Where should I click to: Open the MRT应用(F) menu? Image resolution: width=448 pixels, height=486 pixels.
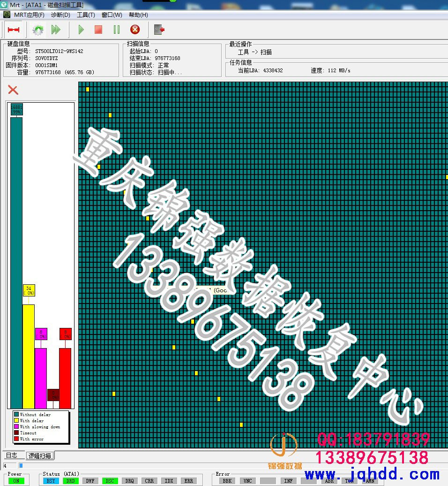(29, 15)
